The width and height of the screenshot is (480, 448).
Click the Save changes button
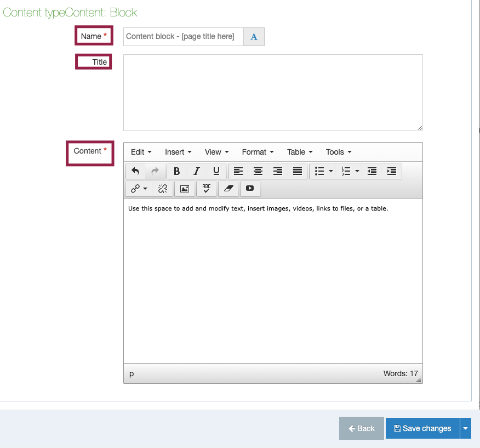click(x=422, y=428)
